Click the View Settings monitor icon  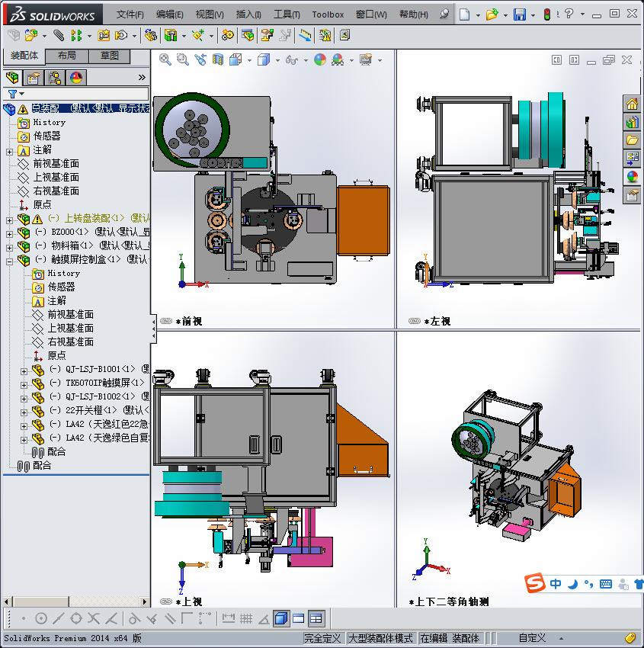(x=366, y=60)
